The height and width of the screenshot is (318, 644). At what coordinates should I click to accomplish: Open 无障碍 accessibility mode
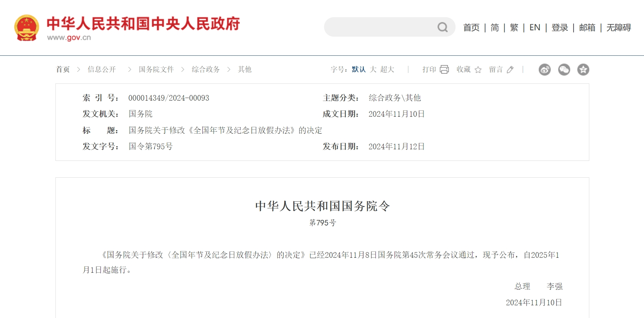coord(619,28)
